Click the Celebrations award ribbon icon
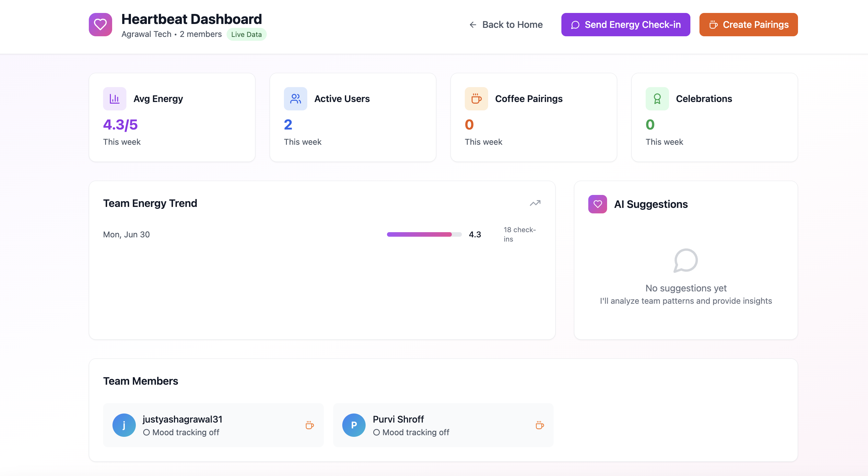This screenshot has height=476, width=868. (x=657, y=99)
